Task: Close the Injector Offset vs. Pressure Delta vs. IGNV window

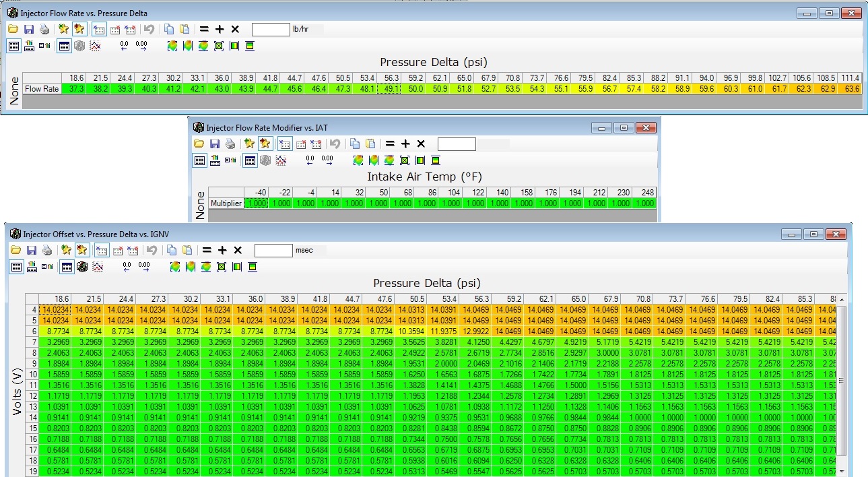Action: (836, 234)
